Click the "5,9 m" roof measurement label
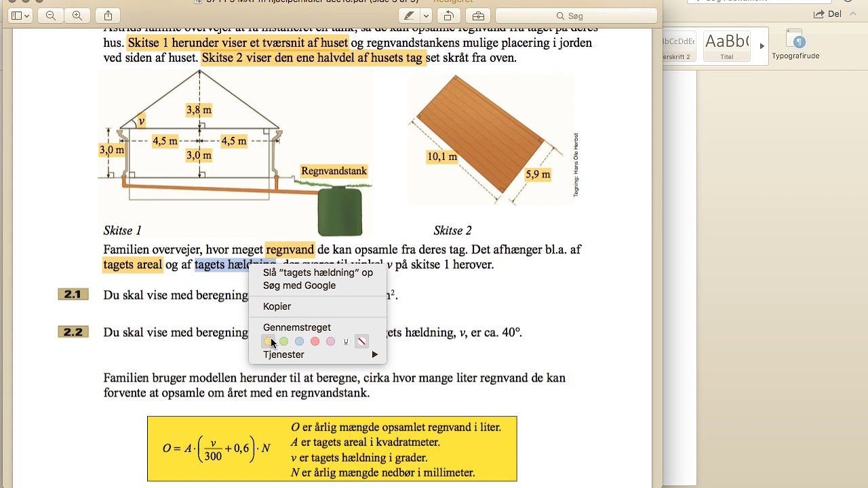The height and width of the screenshot is (488, 868). pyautogui.click(x=538, y=174)
